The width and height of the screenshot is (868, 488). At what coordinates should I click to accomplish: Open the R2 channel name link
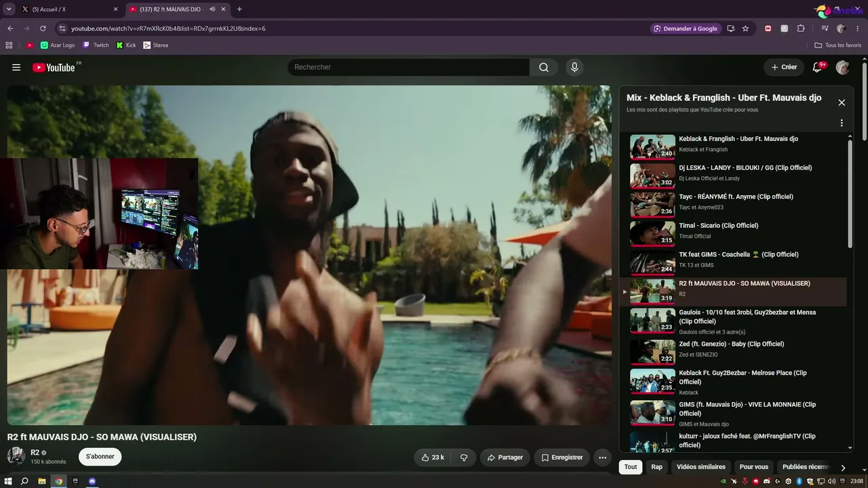pyautogui.click(x=35, y=453)
